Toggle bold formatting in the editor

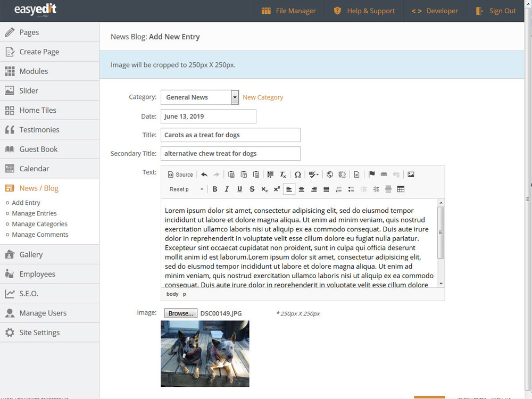coord(215,189)
